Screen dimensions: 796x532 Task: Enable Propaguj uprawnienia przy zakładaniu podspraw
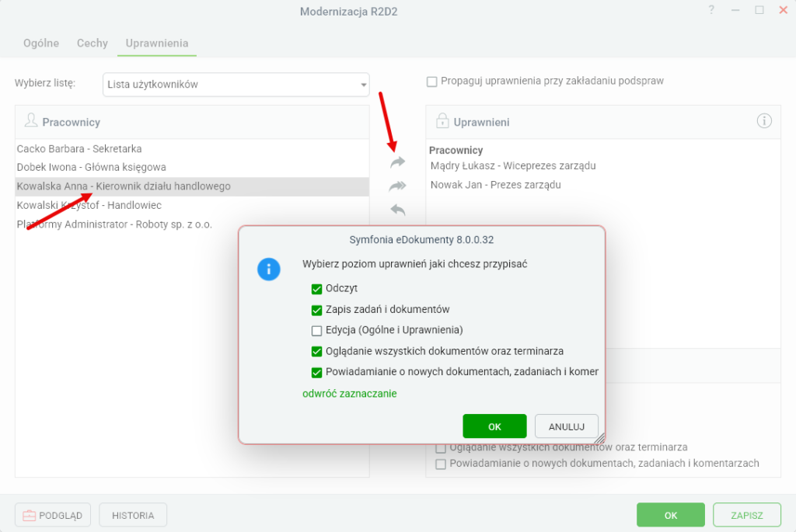tap(431, 82)
